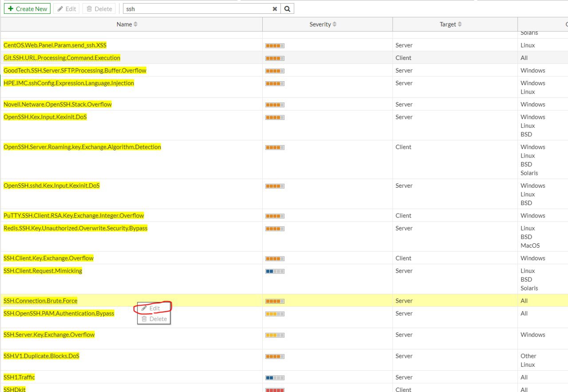Select OpenSSH.Server.Roaming.key.Exchange.Algorithm.Detection
This screenshot has width=568, height=392.
point(82,147)
